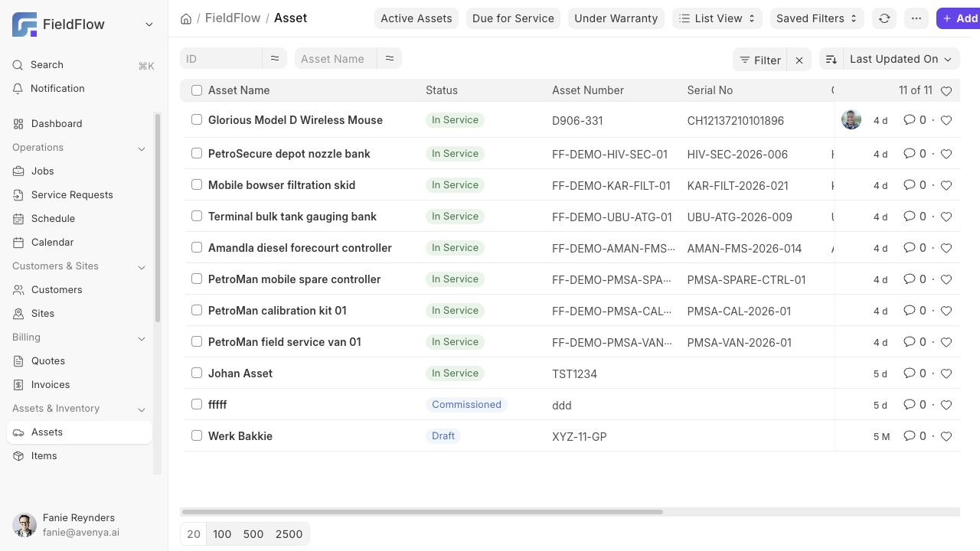Click the FieldFlow logo icon

(24, 24)
